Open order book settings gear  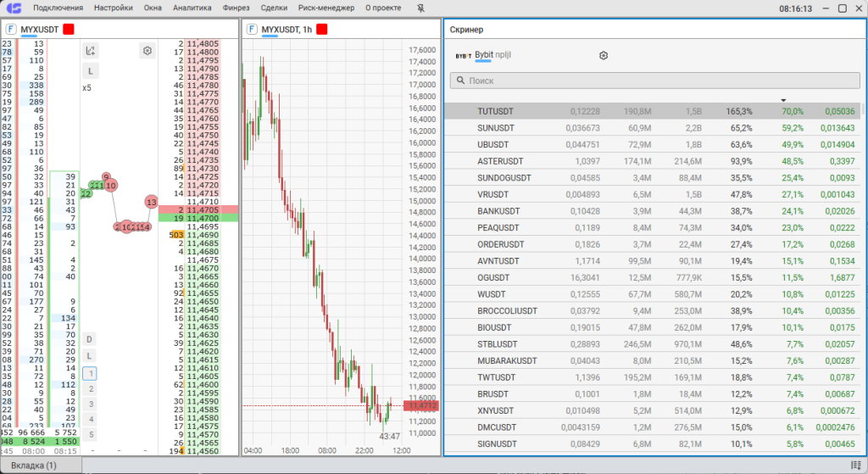pos(147,51)
